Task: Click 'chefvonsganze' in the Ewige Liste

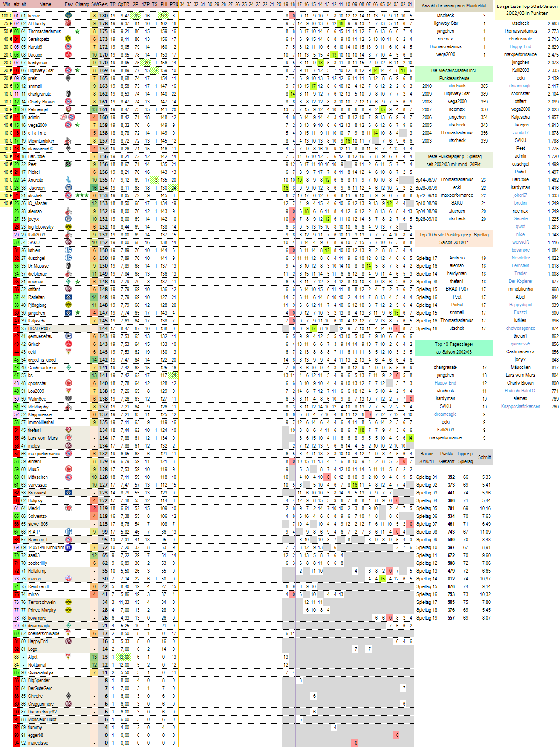Action: point(520,328)
